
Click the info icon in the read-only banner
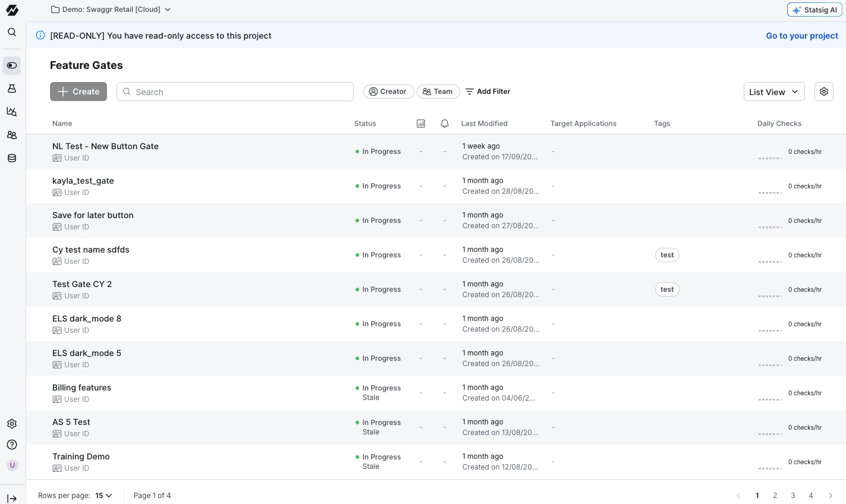coord(40,36)
